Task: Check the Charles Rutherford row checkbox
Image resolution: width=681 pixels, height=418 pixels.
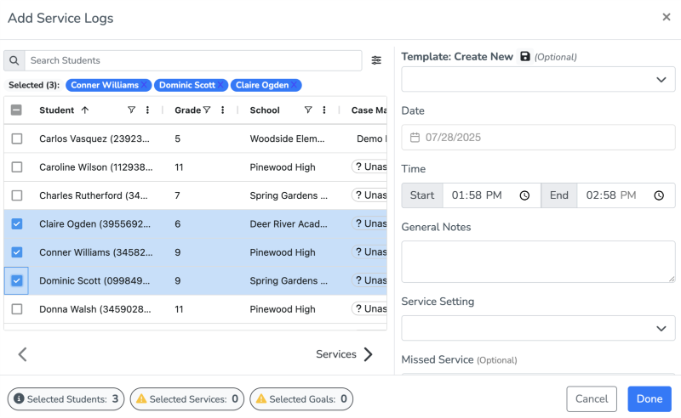Action: tap(17, 196)
